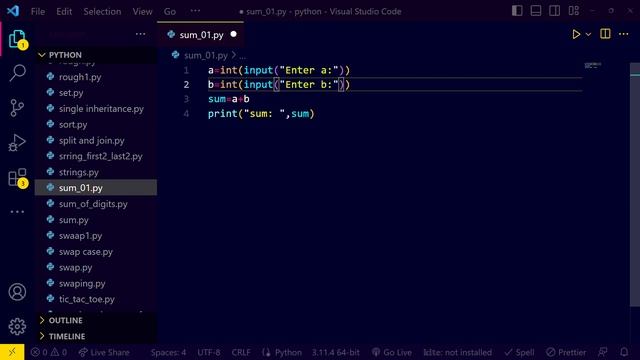The width and height of the screenshot is (640, 360).
Task: Toggle the bottom Panel layout icon
Action: coord(536,11)
